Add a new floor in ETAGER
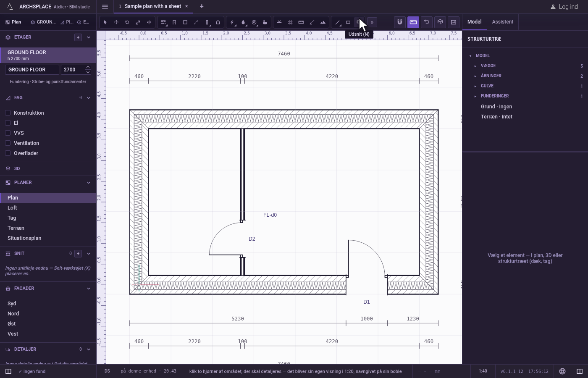588x378 pixels. click(x=78, y=37)
